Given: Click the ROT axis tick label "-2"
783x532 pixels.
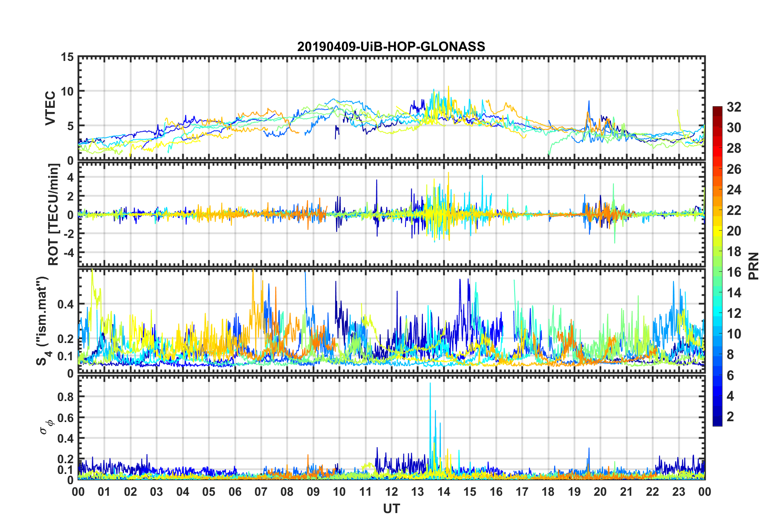Looking at the screenshot, I should [69, 233].
